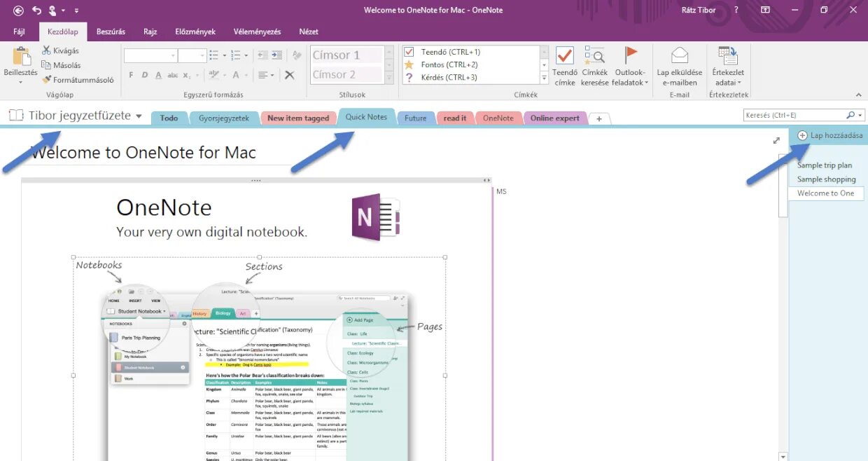Open the Tibor jegyzetfüzete notebook dropdown

click(76, 116)
